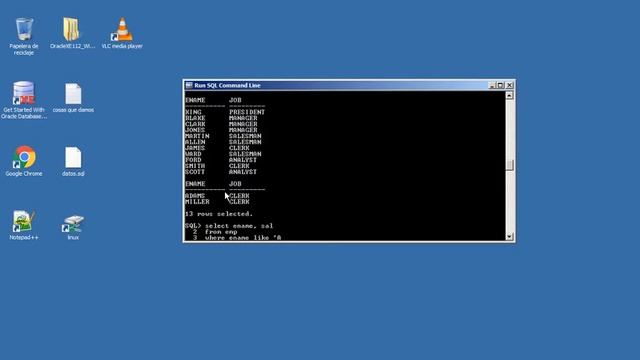Screen dimensions: 640x360
Task: Click 'CLERK' in the MILLER row
Action: point(239,202)
